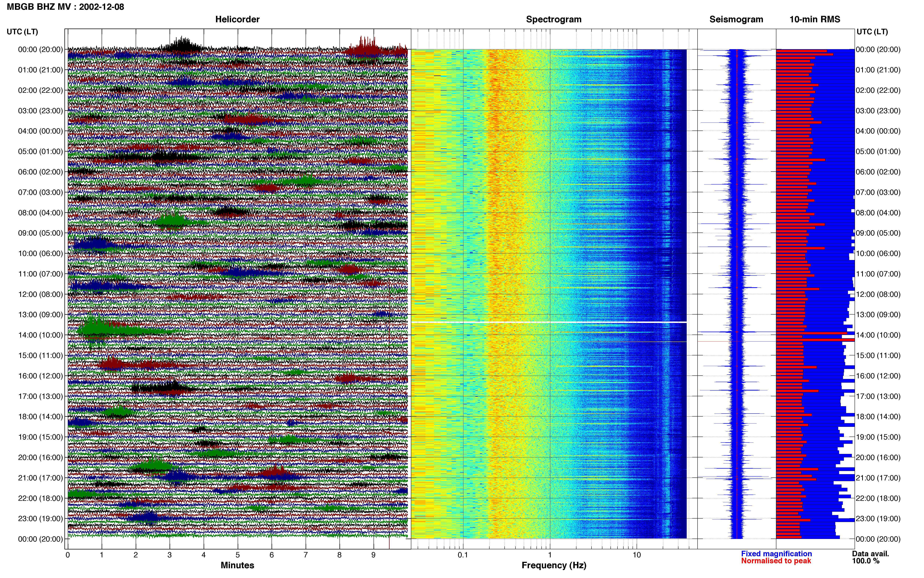
Task: Click the '100.0 %' data availability value
Action: click(x=865, y=561)
